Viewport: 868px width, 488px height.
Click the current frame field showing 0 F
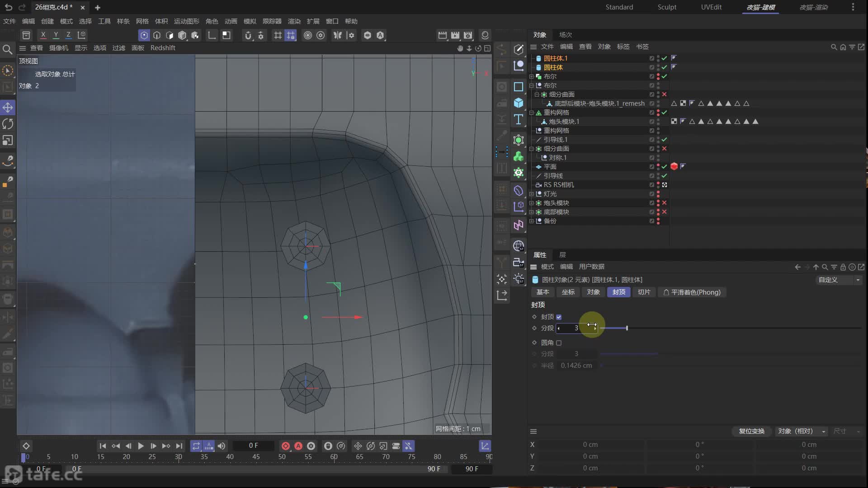click(253, 446)
